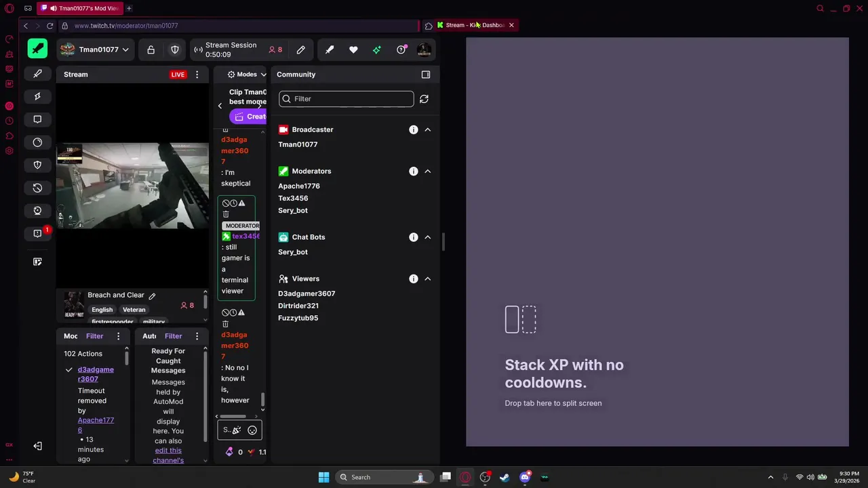Click the Community Filter search field
Image resolution: width=868 pixels, height=488 pixels.
[346, 99]
